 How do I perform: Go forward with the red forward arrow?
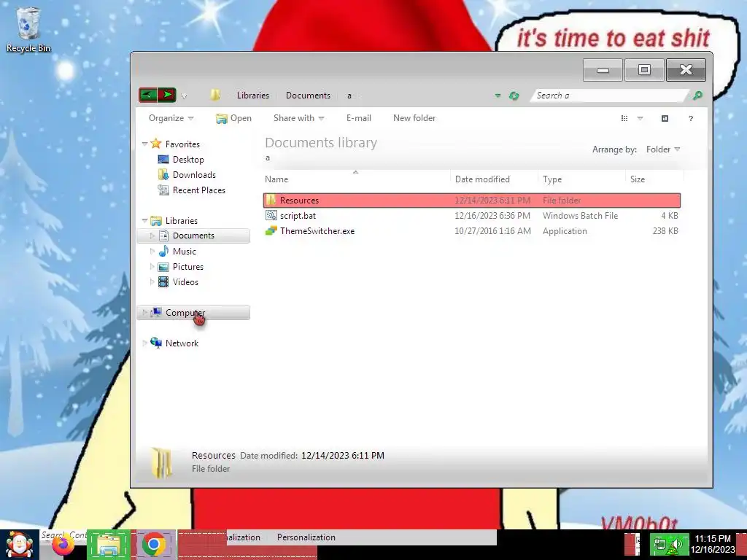click(x=167, y=95)
